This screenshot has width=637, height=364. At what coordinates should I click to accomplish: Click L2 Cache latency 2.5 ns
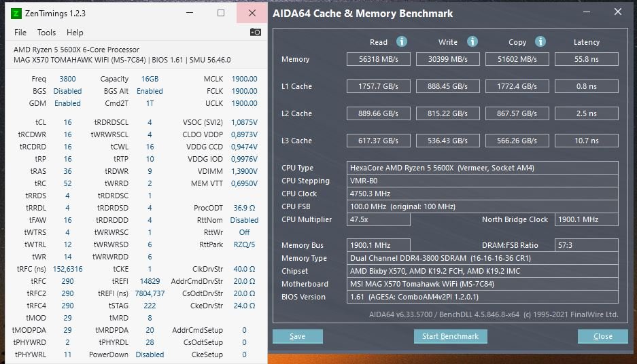(587, 113)
